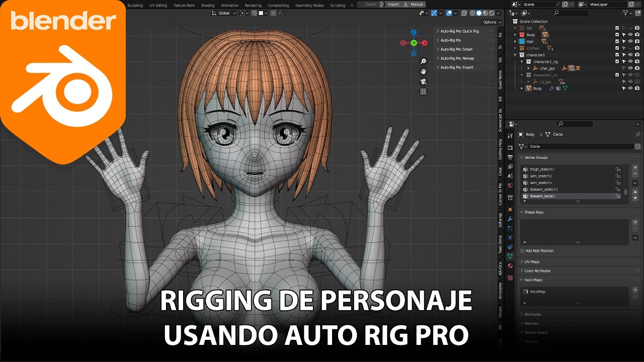Open Scene properties tab icon

[510, 176]
